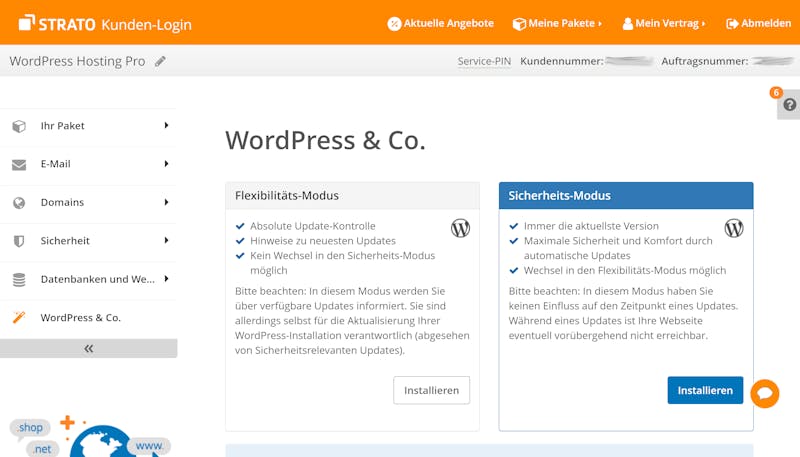Viewport: 800px width, 457px height.
Task: Click the WordPress & Co. magic wand icon
Action: [x=19, y=317]
